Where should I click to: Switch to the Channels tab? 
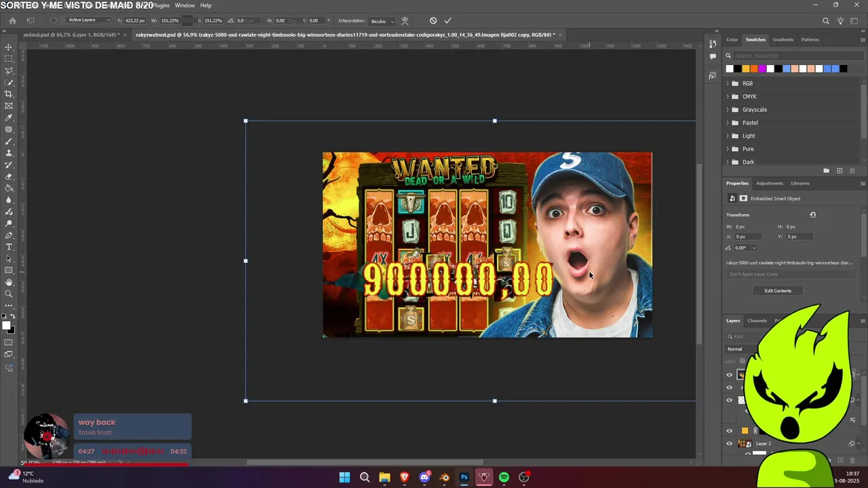[x=757, y=321]
